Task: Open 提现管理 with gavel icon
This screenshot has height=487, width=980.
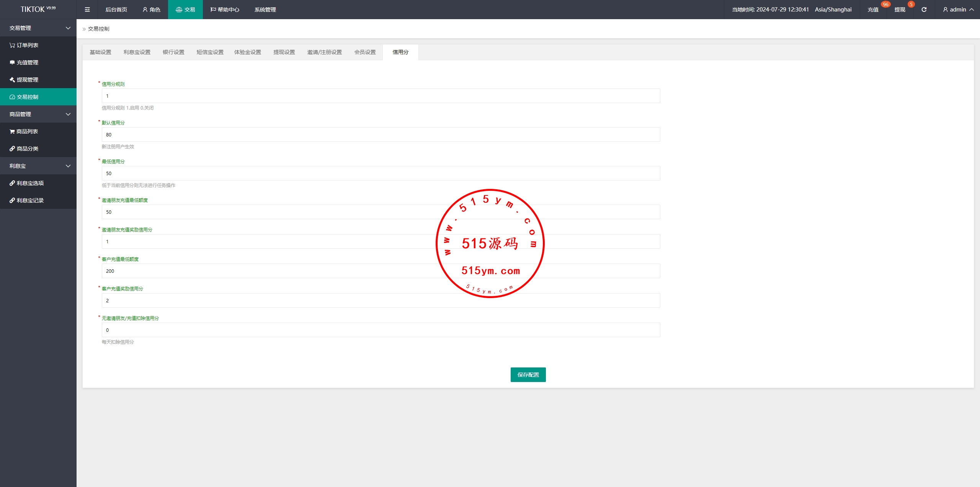Action: tap(27, 80)
